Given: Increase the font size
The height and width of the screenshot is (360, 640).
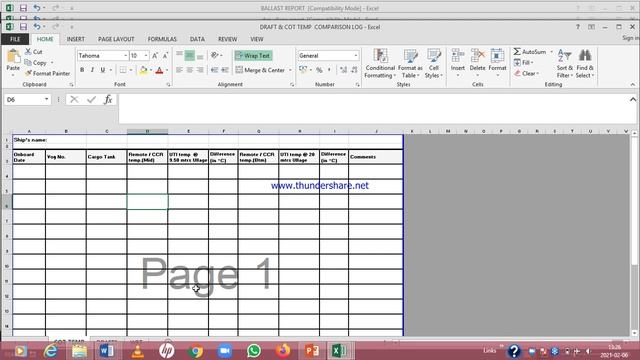Looking at the screenshot, I should (155, 56).
